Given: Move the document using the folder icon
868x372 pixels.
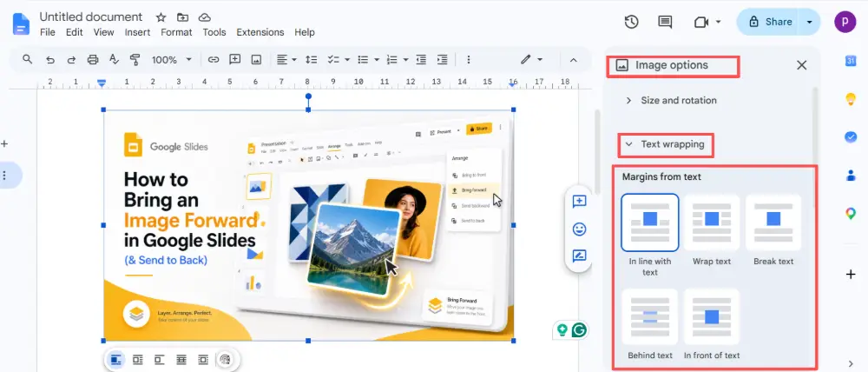Looking at the screenshot, I should [182, 17].
